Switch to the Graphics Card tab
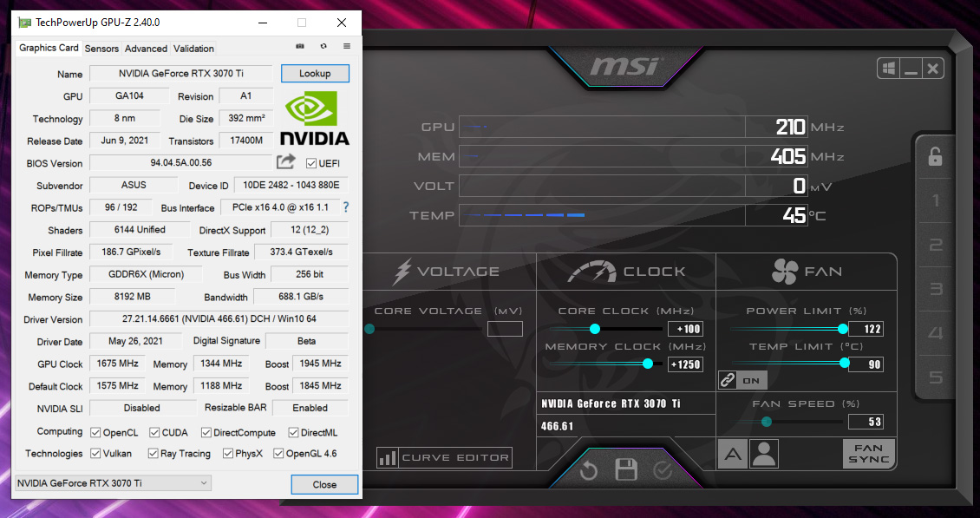The height and width of the screenshot is (518, 980). [x=49, y=48]
